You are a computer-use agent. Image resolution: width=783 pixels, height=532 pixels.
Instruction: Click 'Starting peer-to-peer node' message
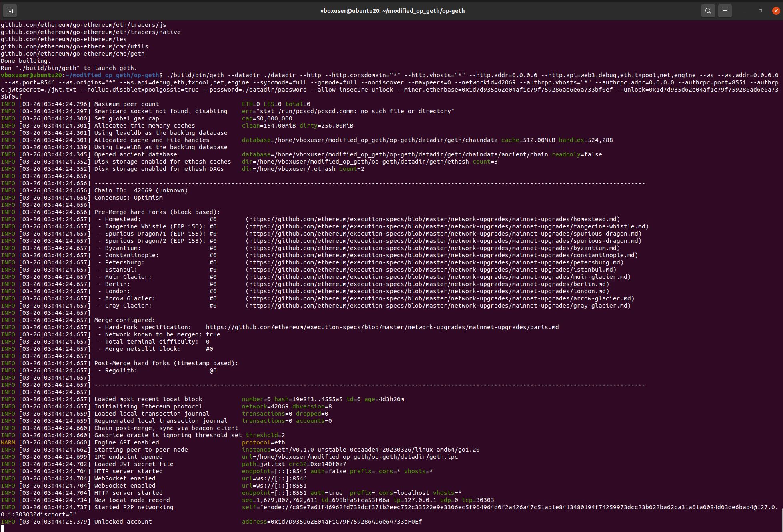pyautogui.click(x=141, y=450)
